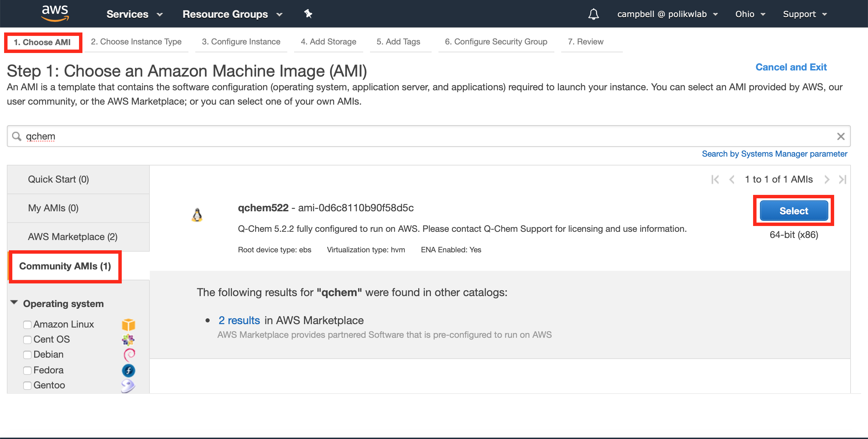Click the 1 to 1 of 1 AMIs counter
Screen dimensions: 868x439
(779, 179)
